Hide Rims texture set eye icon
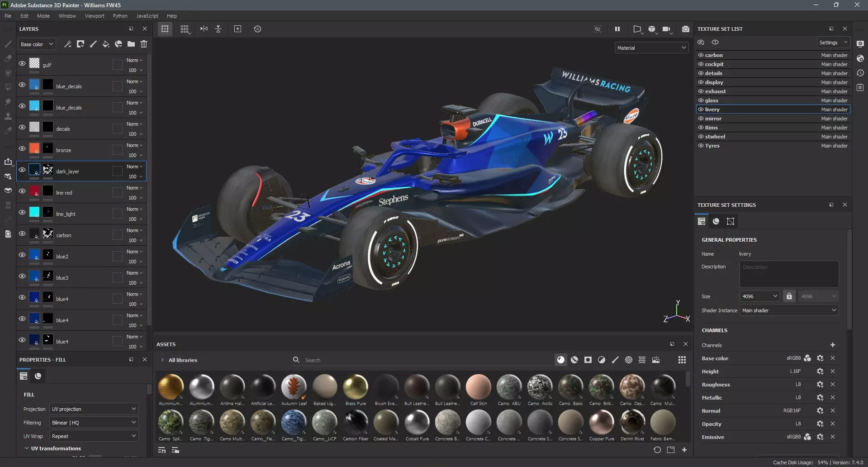Image resolution: width=868 pixels, height=467 pixels. click(701, 128)
